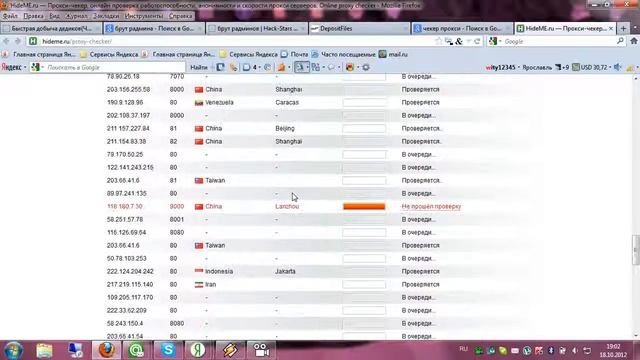Click the Venezuela country cell
The height and width of the screenshot is (360, 640).
coord(214,102)
